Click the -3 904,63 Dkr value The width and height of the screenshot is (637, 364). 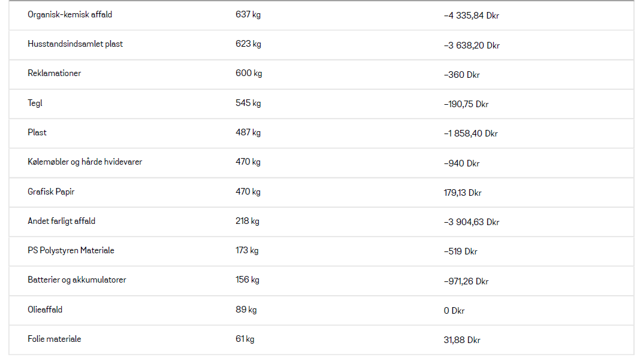(471, 222)
